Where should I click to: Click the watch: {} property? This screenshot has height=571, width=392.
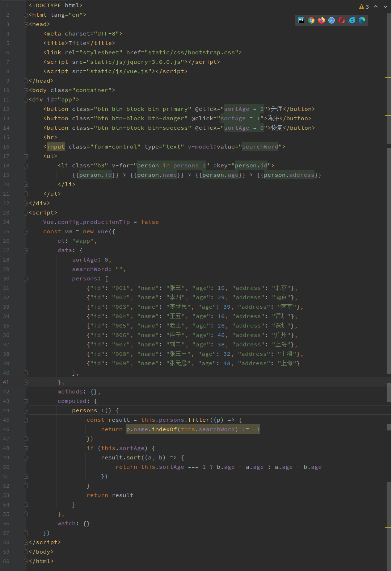(73, 524)
